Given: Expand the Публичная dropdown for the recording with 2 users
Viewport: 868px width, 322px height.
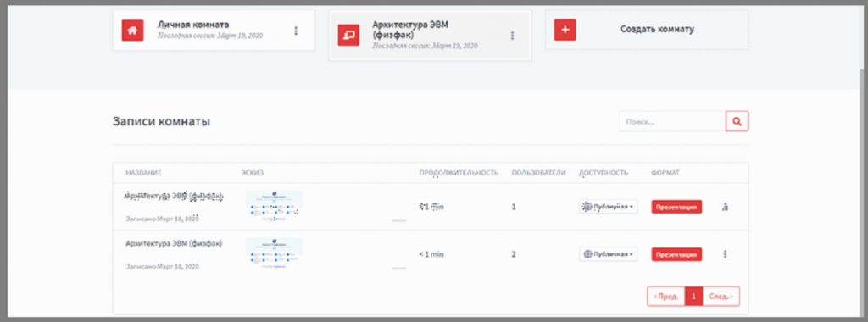Looking at the screenshot, I should (x=609, y=254).
